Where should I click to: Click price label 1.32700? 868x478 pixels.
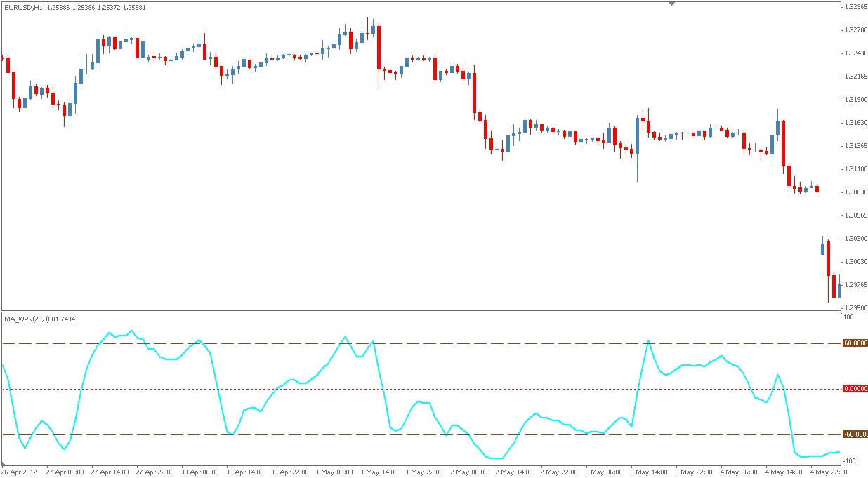[x=856, y=30]
